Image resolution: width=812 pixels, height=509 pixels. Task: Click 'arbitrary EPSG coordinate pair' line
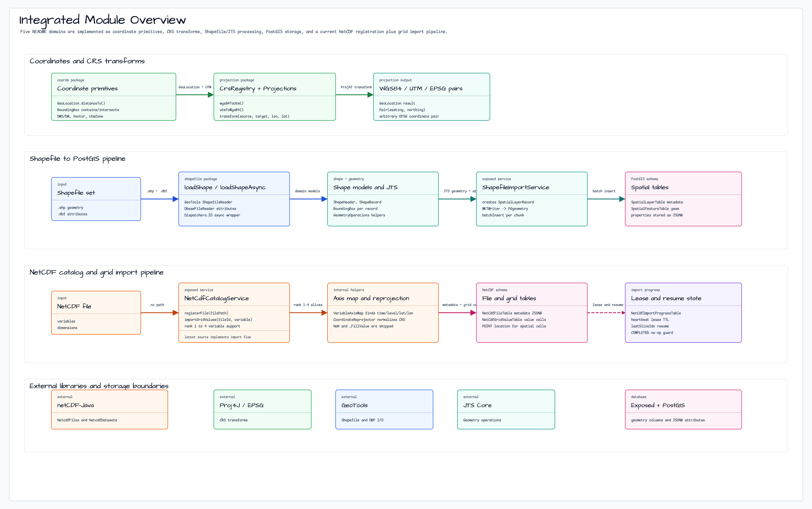(x=409, y=116)
